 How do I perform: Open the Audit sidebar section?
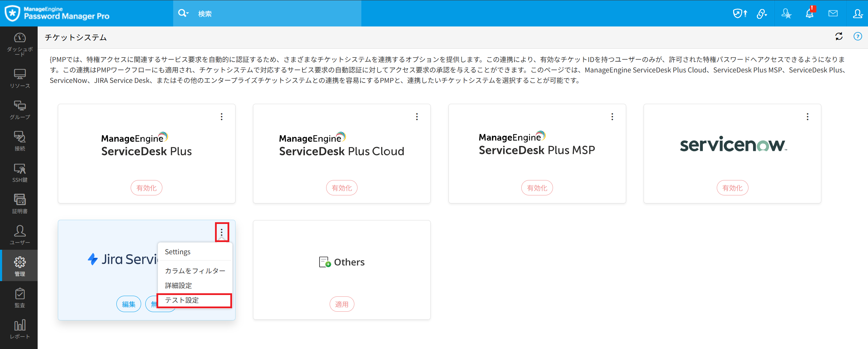(x=20, y=298)
